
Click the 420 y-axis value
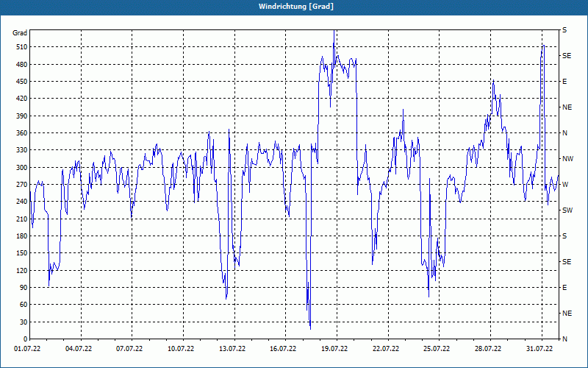(x=22, y=99)
